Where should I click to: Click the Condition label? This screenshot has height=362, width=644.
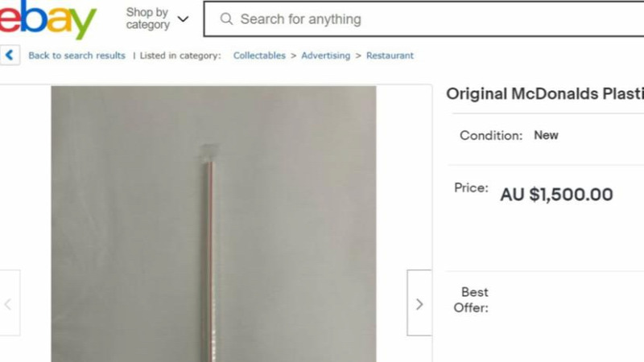pyautogui.click(x=491, y=135)
